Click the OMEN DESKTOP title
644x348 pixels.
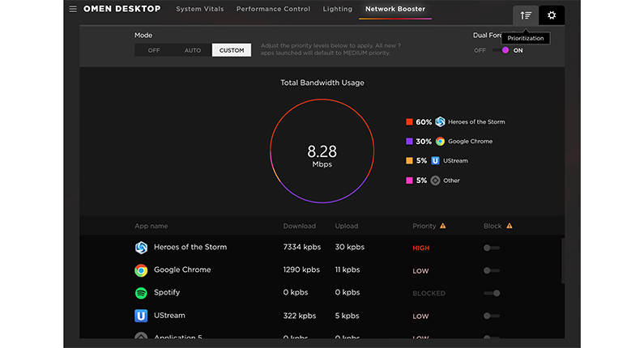pyautogui.click(x=122, y=9)
